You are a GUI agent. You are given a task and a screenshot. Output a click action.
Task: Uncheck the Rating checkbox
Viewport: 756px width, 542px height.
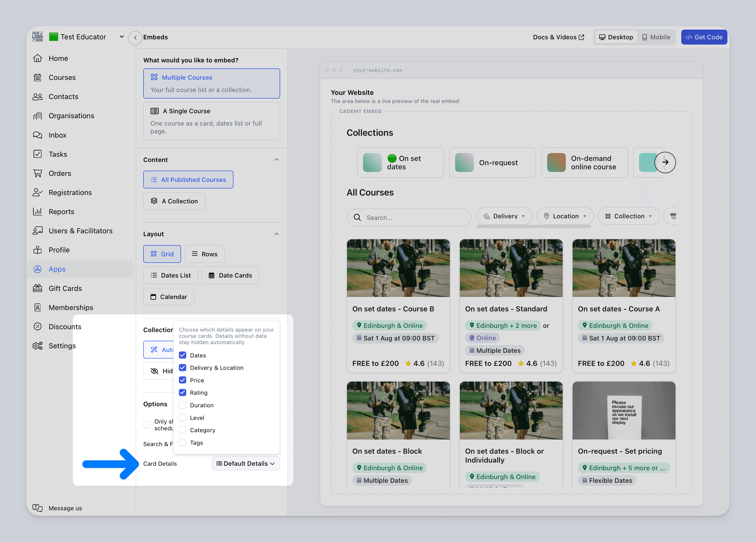(x=183, y=392)
